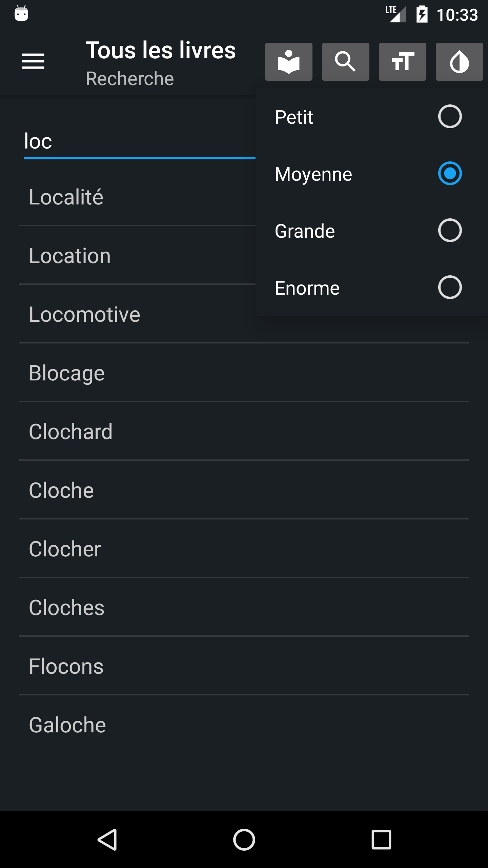Select the Grande radio button
The width and height of the screenshot is (488, 868).
pos(449,231)
